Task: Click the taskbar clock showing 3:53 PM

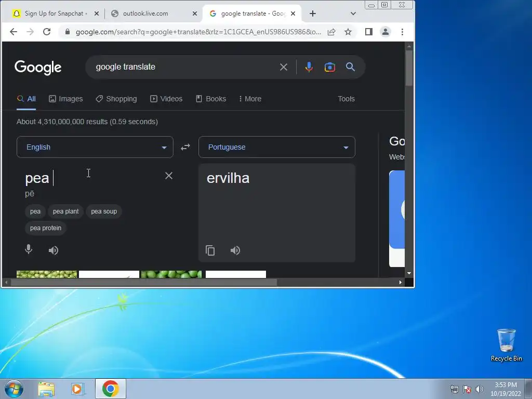Action: click(506, 389)
